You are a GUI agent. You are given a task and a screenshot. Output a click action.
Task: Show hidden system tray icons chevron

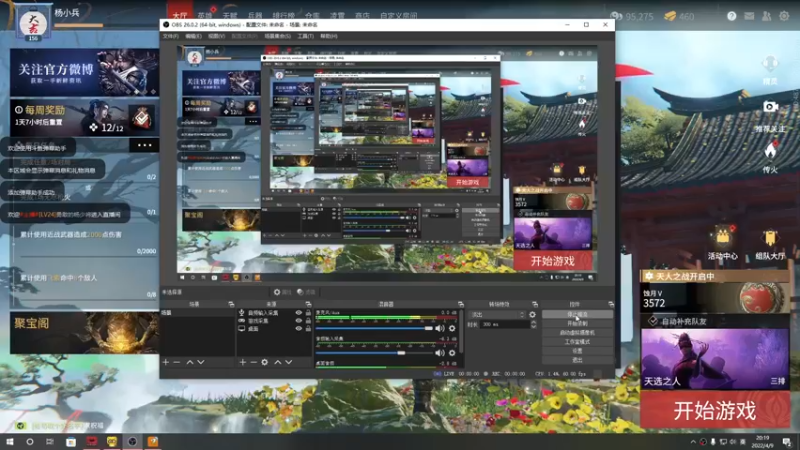[693, 442]
